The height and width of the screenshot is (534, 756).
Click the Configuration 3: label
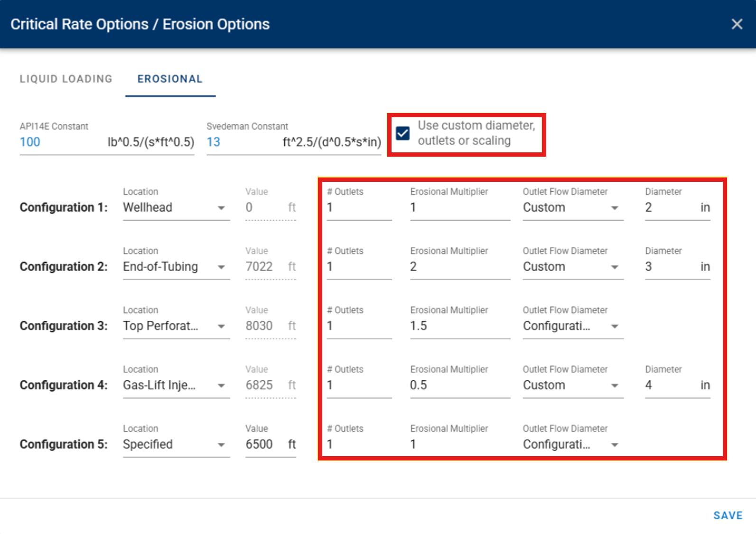64,326
